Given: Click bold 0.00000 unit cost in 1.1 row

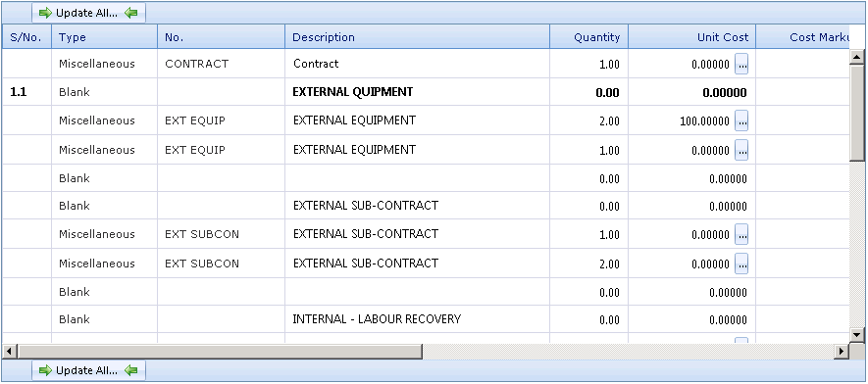Looking at the screenshot, I should (x=725, y=93).
